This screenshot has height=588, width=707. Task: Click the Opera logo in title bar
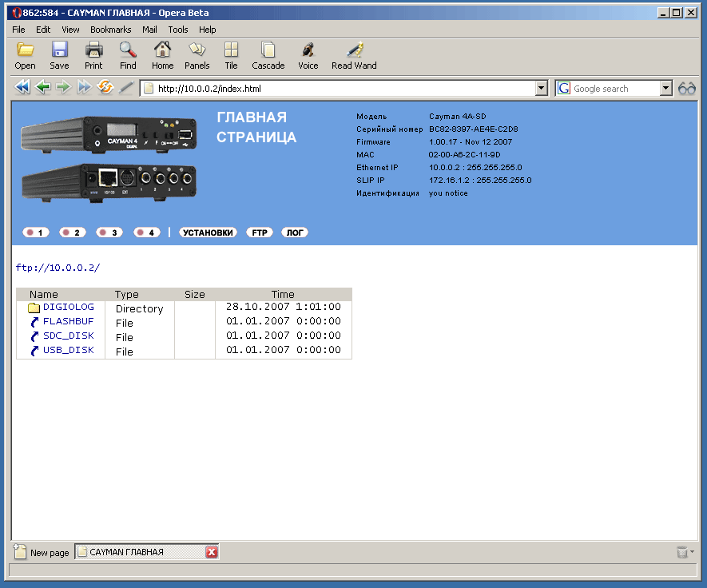click(x=17, y=13)
